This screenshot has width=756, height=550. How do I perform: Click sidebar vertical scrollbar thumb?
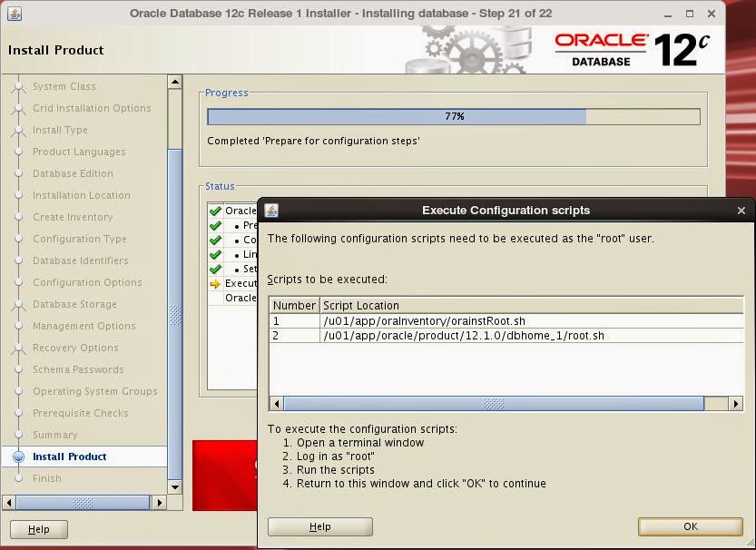(x=175, y=314)
